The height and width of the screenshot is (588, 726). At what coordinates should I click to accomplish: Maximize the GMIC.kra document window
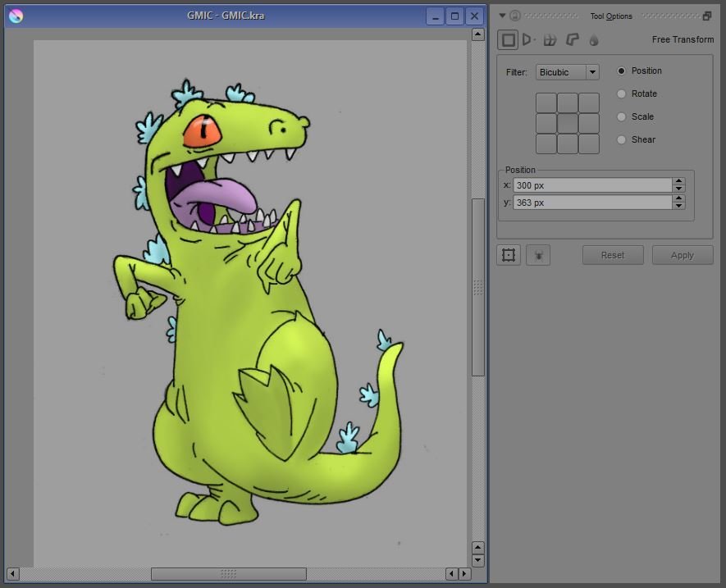click(x=454, y=16)
